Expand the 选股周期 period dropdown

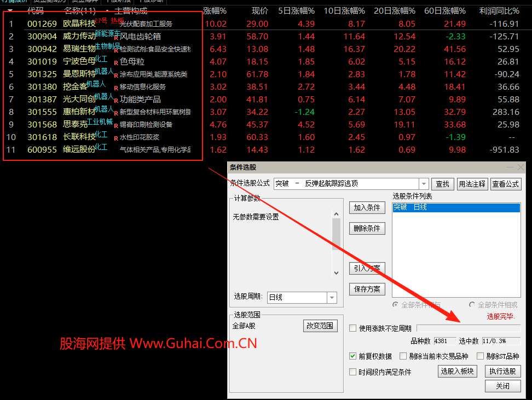[332, 298]
